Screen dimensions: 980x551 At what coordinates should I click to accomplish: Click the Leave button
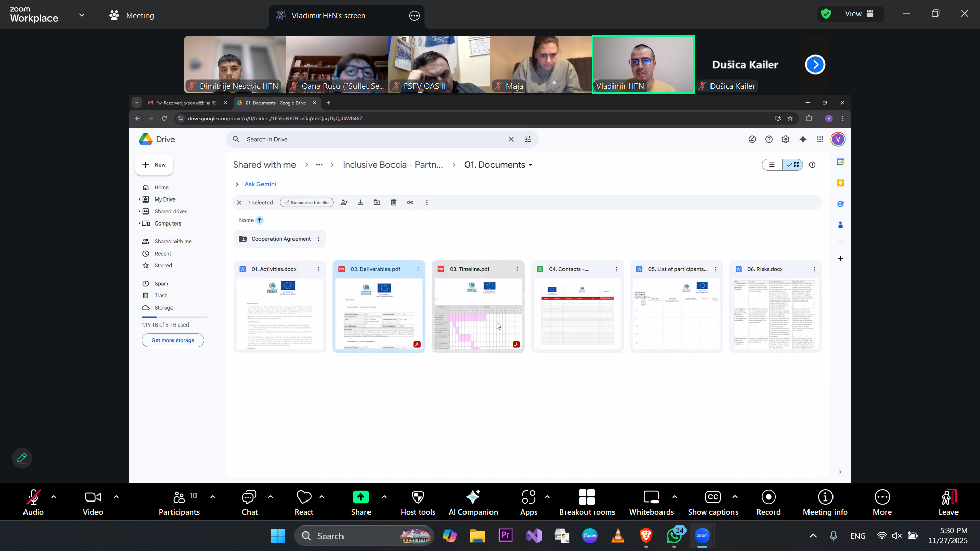(948, 497)
